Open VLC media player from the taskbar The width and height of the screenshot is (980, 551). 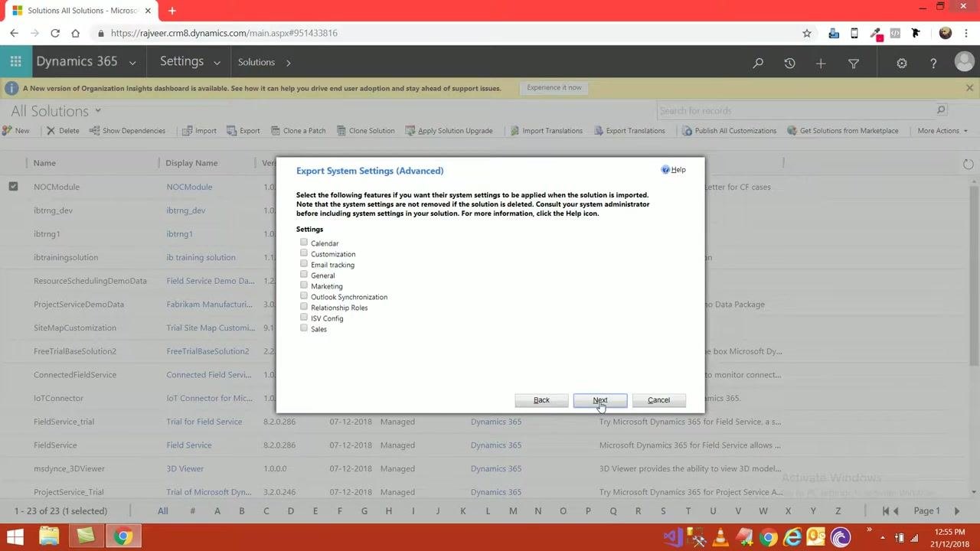(x=720, y=537)
